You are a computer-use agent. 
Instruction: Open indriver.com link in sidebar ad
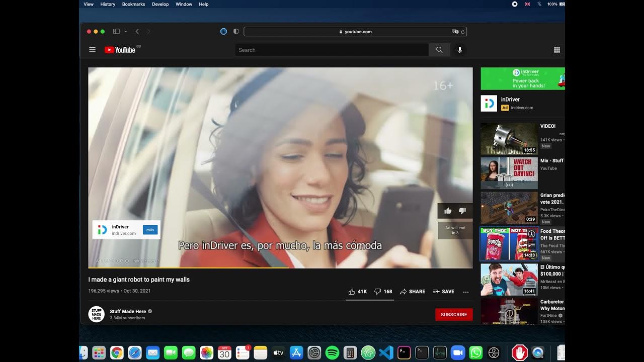coord(522,108)
